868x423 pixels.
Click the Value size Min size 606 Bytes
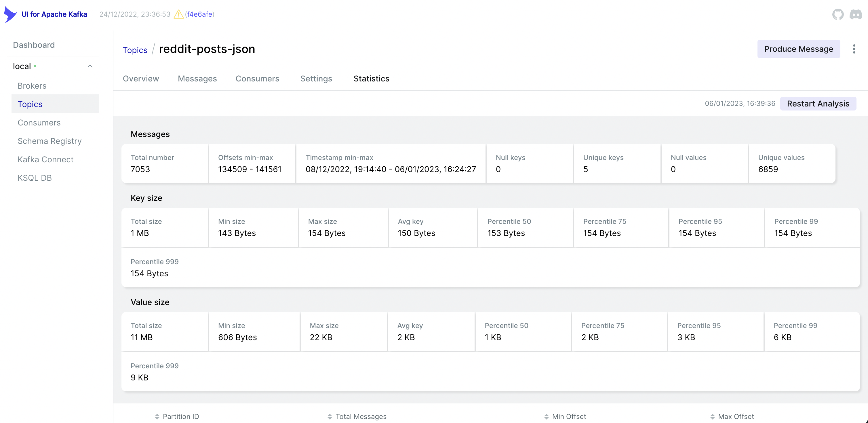click(x=237, y=337)
